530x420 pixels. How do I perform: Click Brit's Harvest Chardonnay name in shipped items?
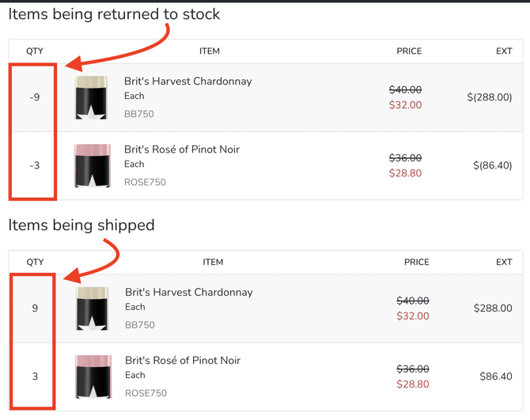coord(188,293)
